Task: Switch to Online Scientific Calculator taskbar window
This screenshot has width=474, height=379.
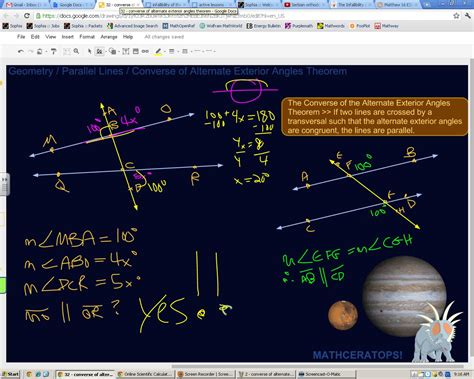Action: pyautogui.click(x=145, y=374)
